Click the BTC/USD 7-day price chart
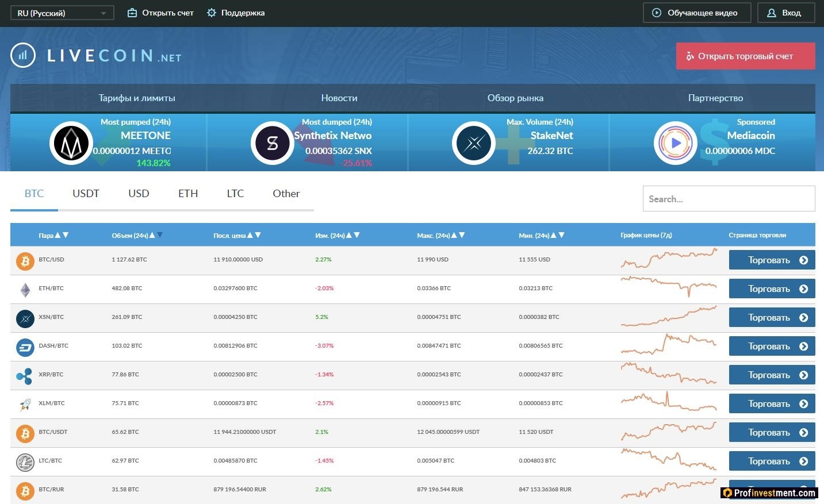Image resolution: width=824 pixels, height=504 pixels. (669, 259)
